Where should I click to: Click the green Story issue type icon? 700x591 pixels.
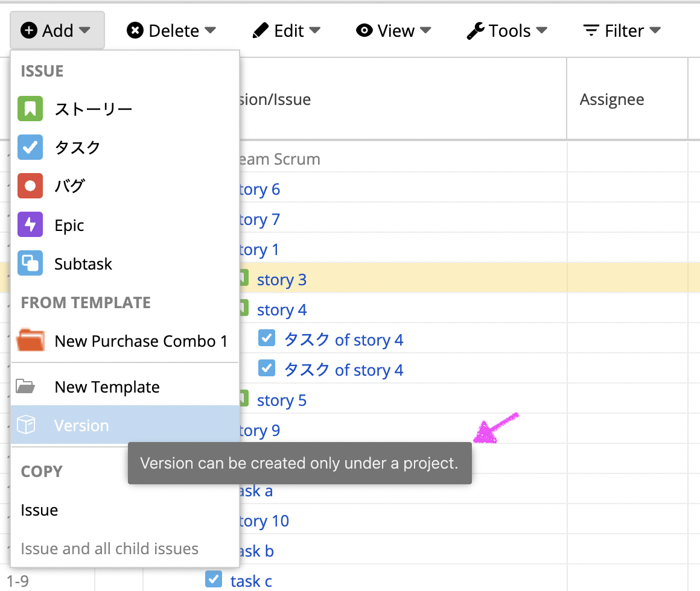[x=30, y=109]
